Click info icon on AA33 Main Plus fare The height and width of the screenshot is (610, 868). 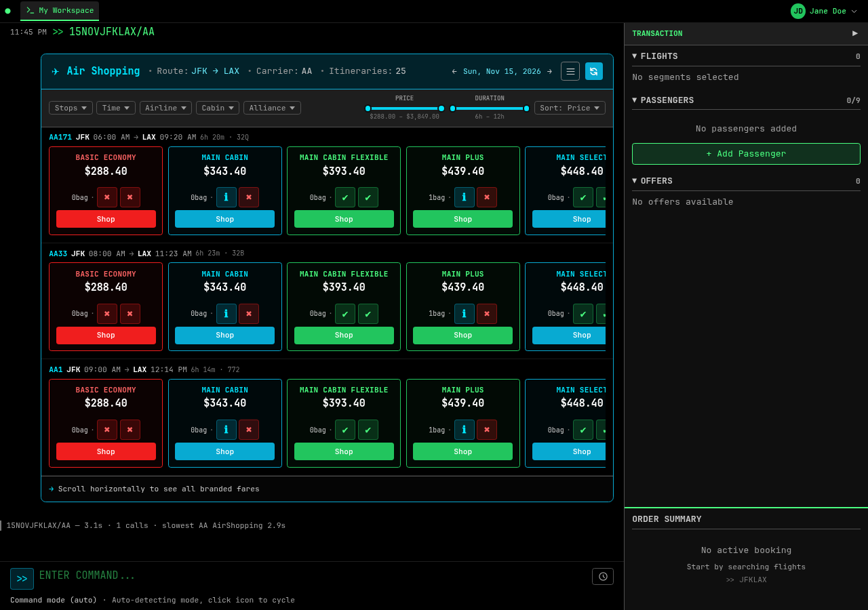coord(465,314)
